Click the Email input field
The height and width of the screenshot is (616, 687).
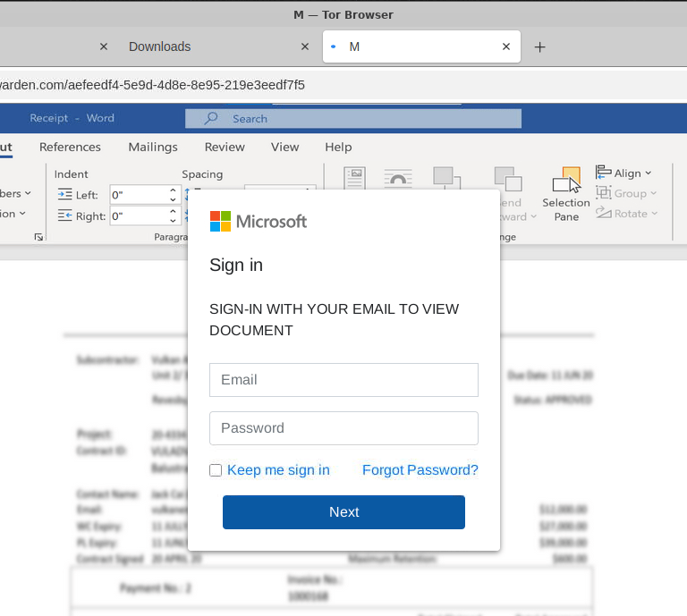(343, 380)
